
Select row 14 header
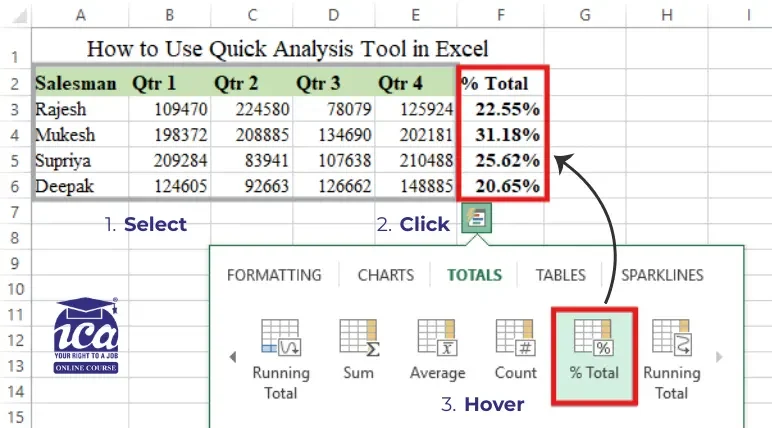pos(15,391)
